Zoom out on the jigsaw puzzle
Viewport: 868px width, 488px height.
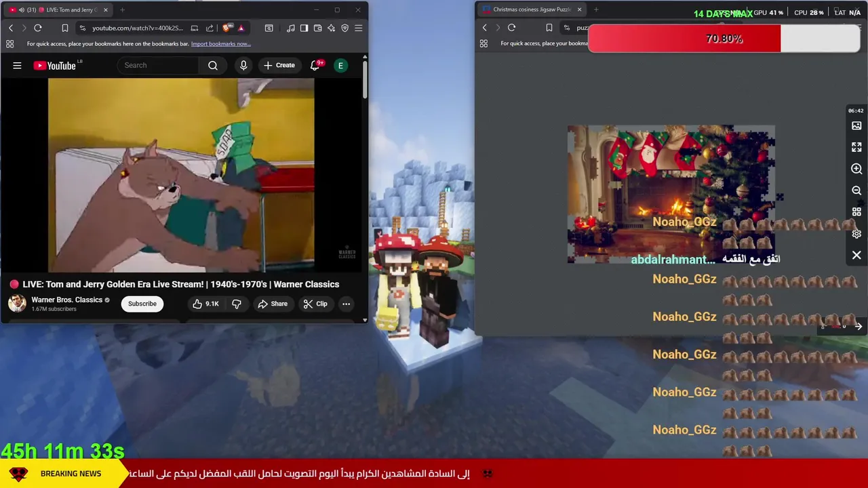(x=856, y=190)
